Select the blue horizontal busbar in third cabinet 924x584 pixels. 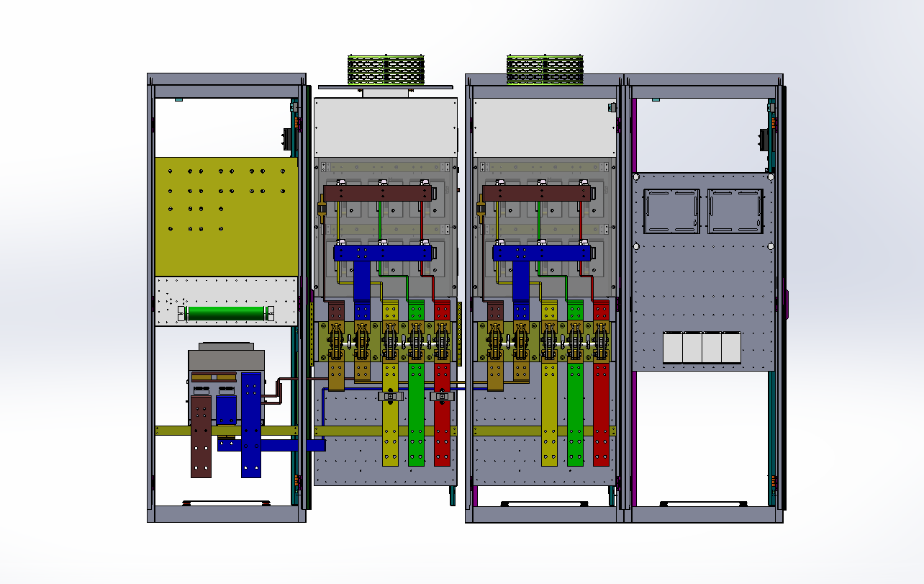[x=542, y=253]
